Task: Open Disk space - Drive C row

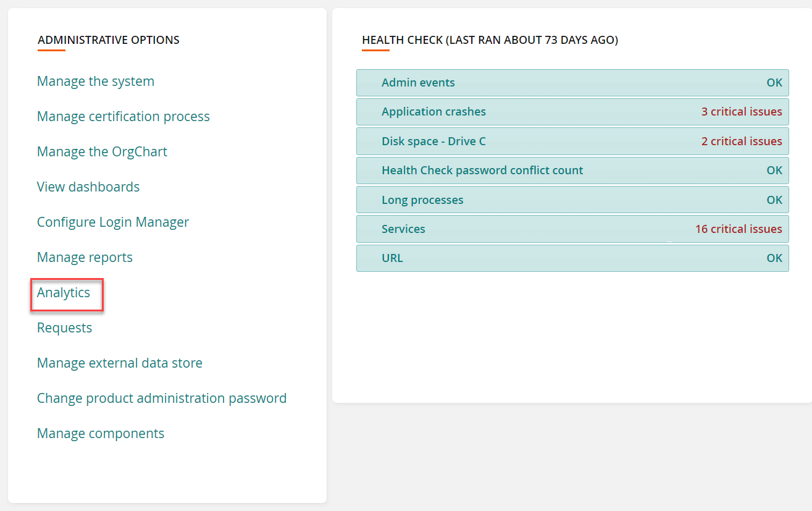Action: click(x=572, y=141)
